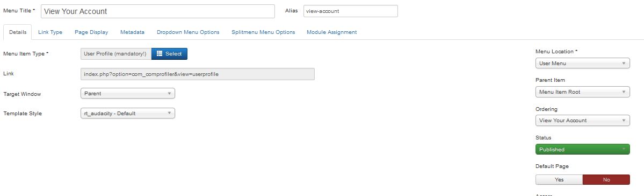644x196 pixels.
Task: Open Dropdown Menu Options tab
Action: coord(188,32)
